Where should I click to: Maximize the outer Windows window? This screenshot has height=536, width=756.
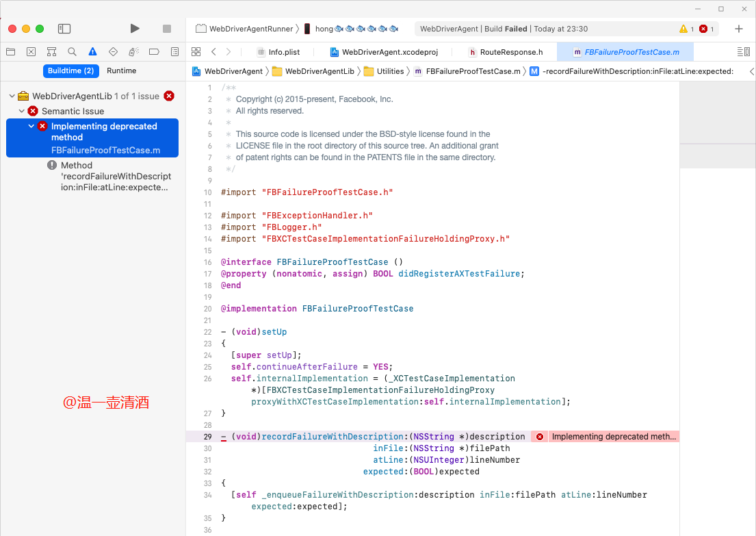coord(721,9)
